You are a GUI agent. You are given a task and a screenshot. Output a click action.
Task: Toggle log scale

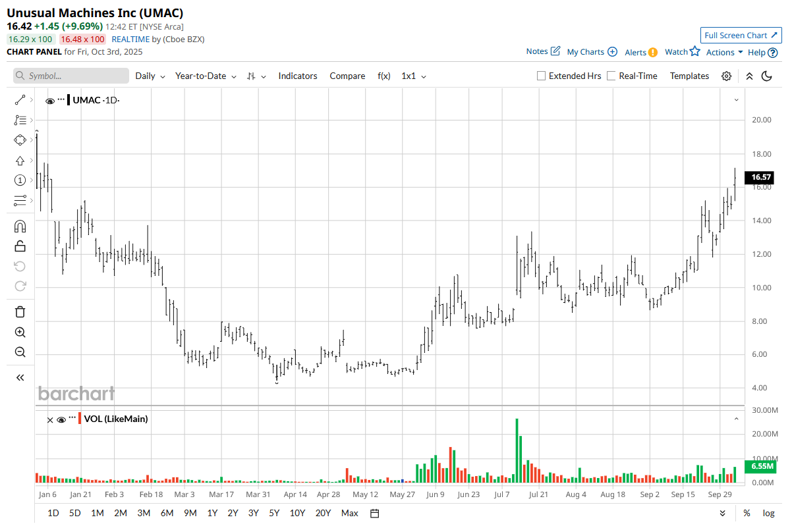768,513
